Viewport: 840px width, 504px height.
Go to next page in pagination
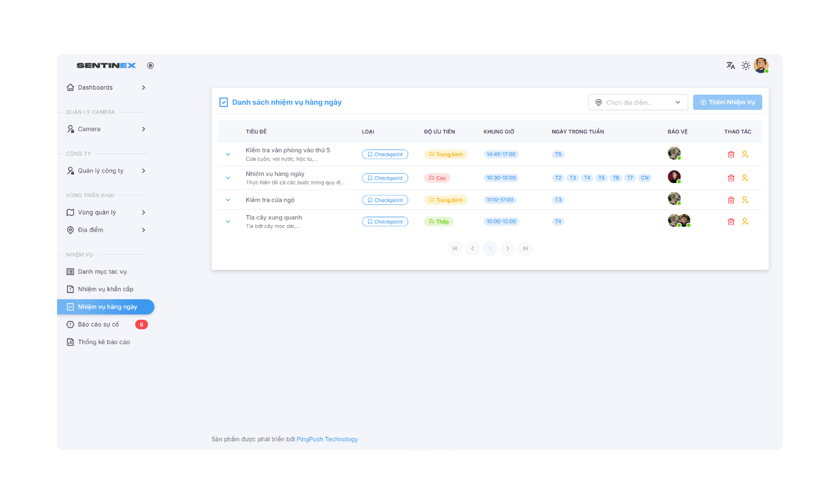[507, 249]
